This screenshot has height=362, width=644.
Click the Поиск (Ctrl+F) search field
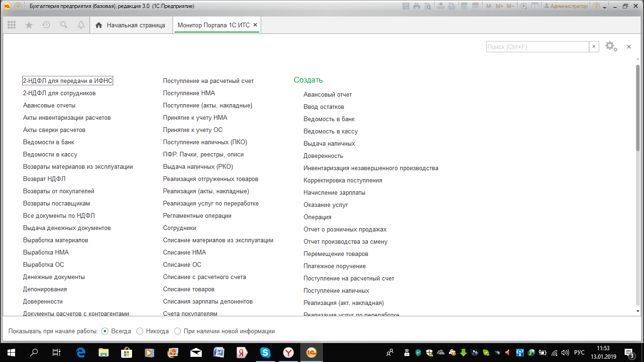[x=537, y=47]
